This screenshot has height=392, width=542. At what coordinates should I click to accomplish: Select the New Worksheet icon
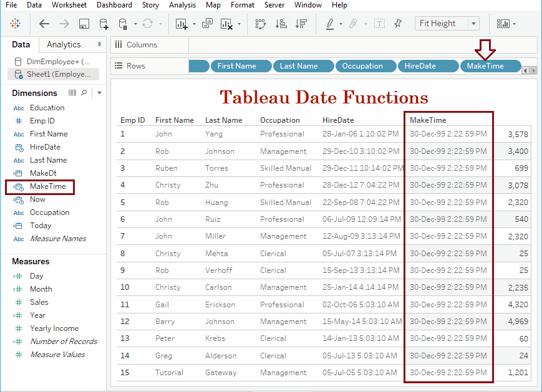181,23
